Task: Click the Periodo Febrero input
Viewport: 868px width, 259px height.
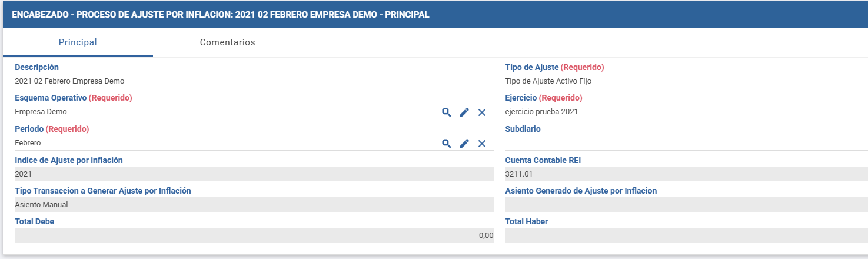Action: click(x=224, y=143)
